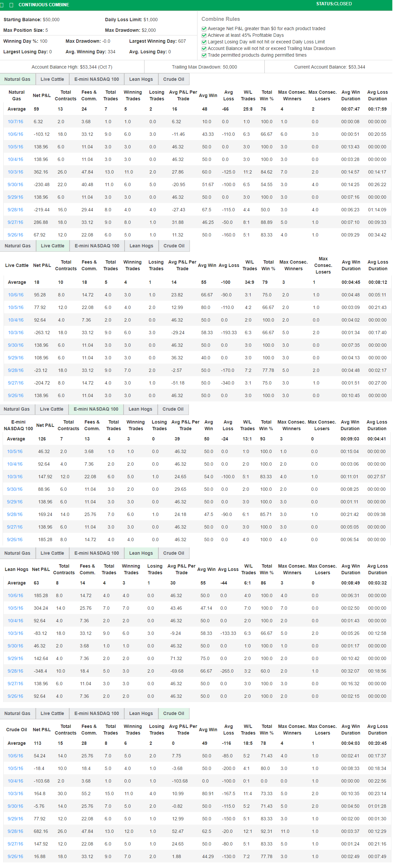The width and height of the screenshot is (394, 868).
Task: Open the 9/30/16 date link in Natural Gas table
Action: tap(16, 185)
